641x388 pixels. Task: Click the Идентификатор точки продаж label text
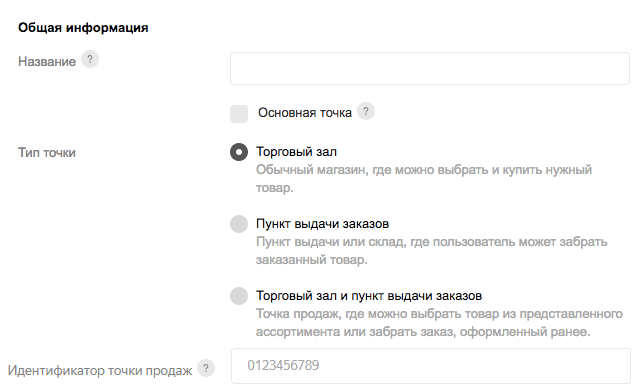click(100, 370)
